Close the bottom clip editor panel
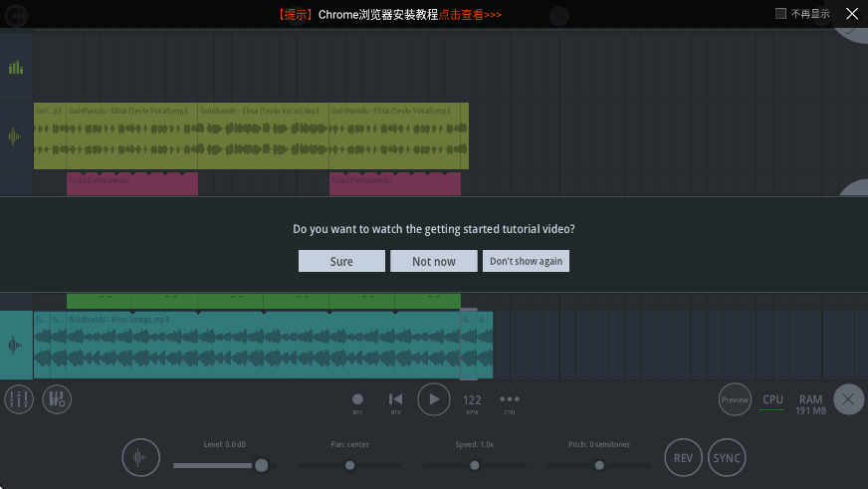The width and height of the screenshot is (868, 489). click(x=848, y=399)
